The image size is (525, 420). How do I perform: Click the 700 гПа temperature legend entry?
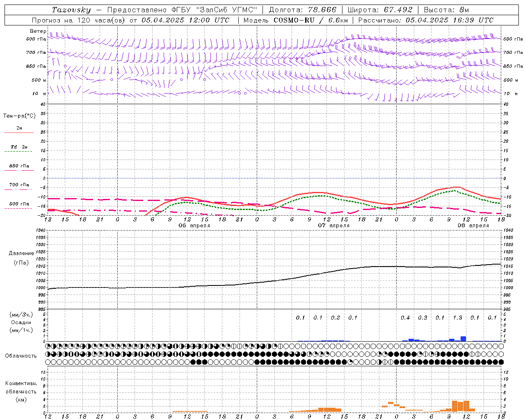(19, 185)
